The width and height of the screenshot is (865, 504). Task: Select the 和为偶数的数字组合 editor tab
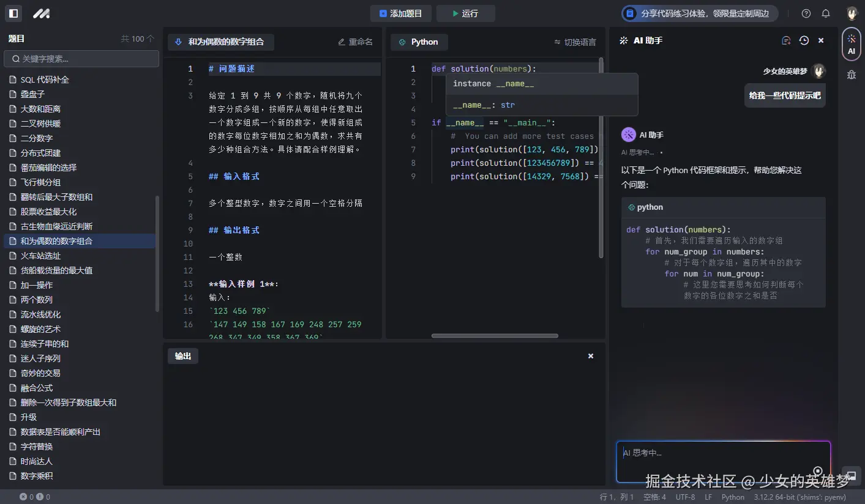click(x=220, y=42)
